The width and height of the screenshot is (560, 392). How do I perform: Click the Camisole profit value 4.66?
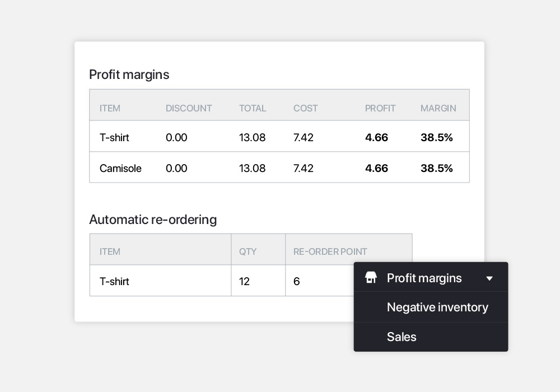point(376,168)
